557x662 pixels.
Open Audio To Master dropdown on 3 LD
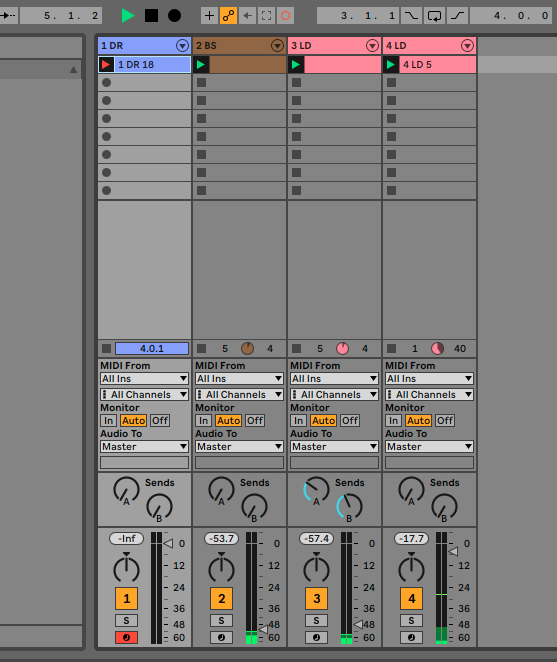click(x=334, y=446)
